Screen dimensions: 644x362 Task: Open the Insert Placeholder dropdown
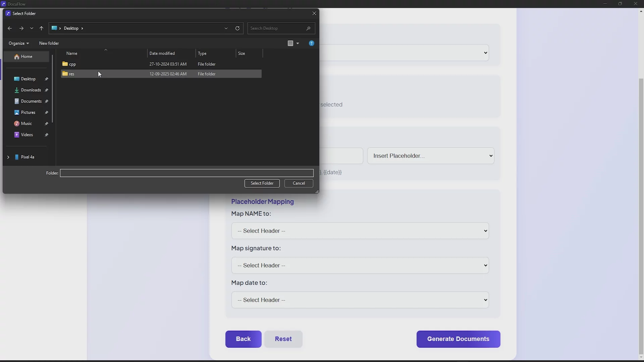coord(430,156)
